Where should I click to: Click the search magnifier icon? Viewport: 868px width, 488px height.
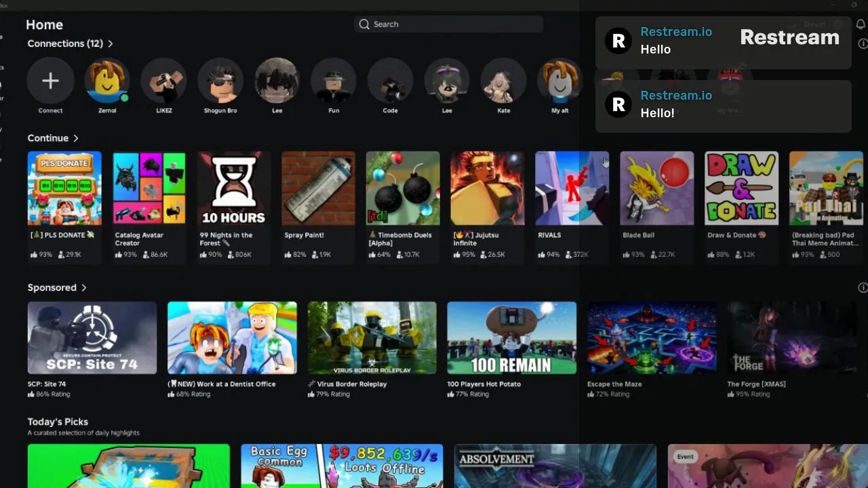click(365, 24)
